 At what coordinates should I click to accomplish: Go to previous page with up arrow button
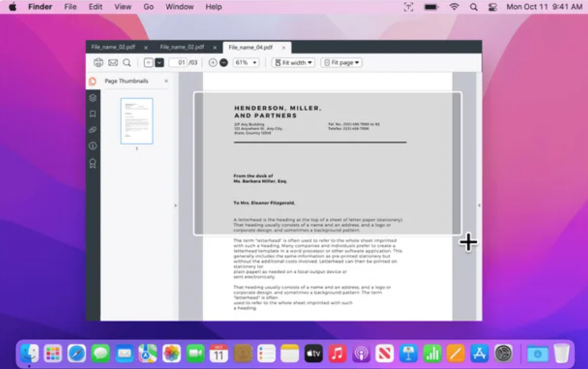point(148,63)
